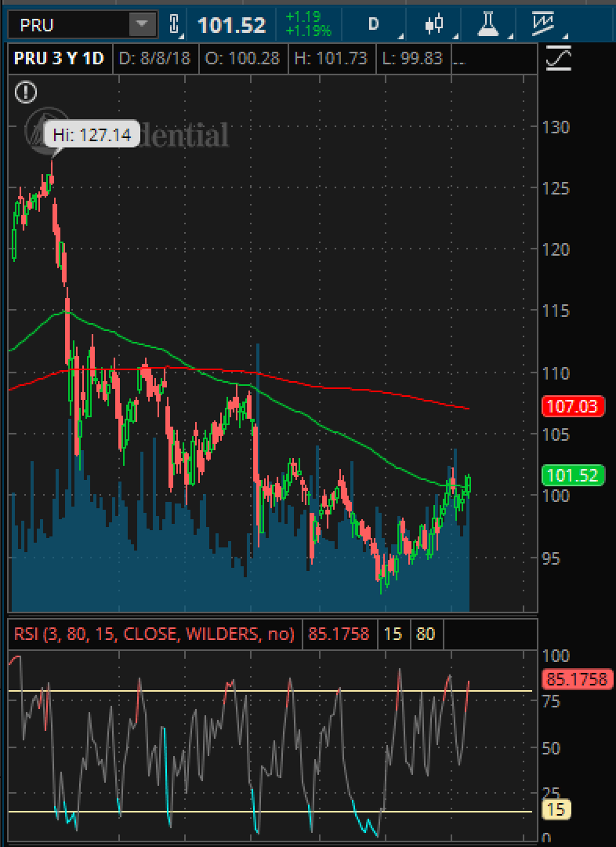Click the exclamation alert icon on chart
The image size is (616, 847).
tap(26, 93)
